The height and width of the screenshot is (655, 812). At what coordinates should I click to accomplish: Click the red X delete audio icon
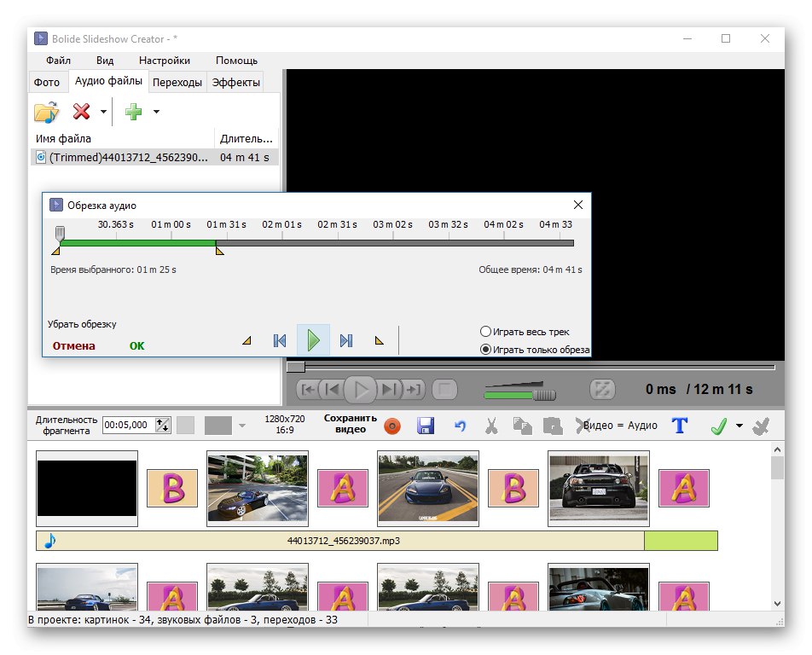coord(81,112)
